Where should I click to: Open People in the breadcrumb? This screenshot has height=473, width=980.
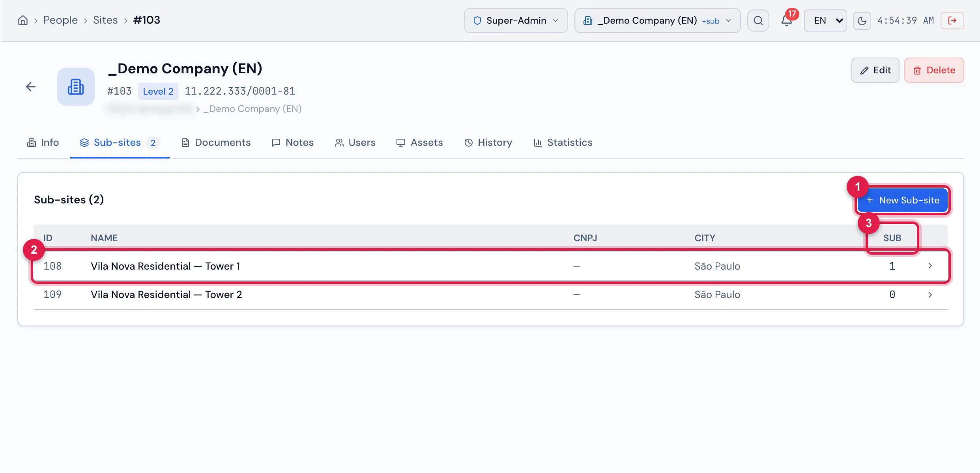point(60,20)
